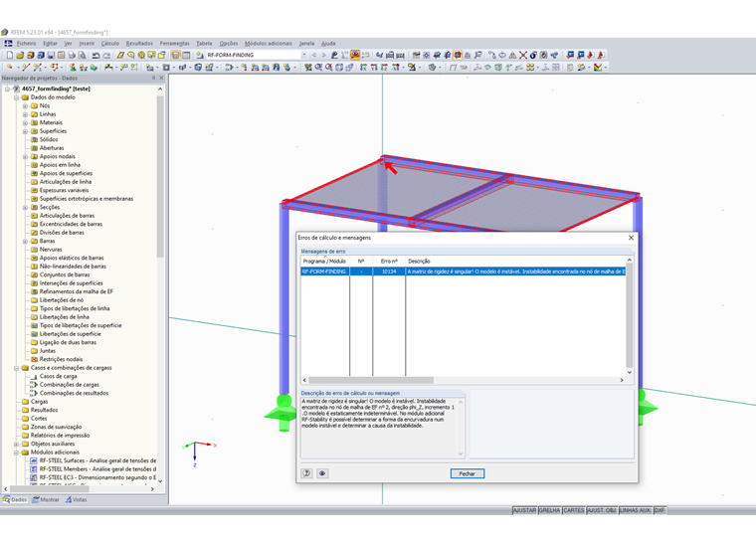Click the RF-STEEL EC3 module icon
This screenshot has height=542, width=756.
tap(34, 478)
